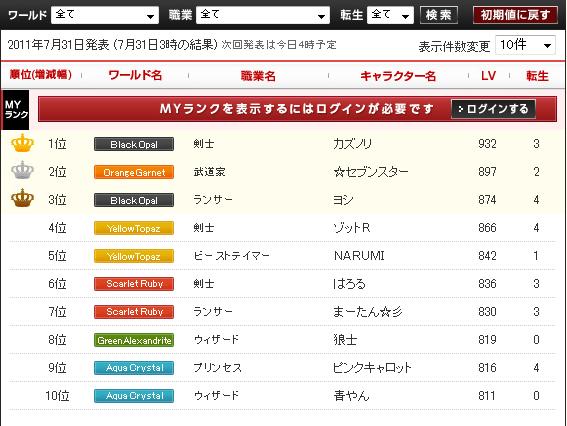Select character name 狼士
Image resolution: width=567 pixels, height=426 pixels.
(345, 340)
